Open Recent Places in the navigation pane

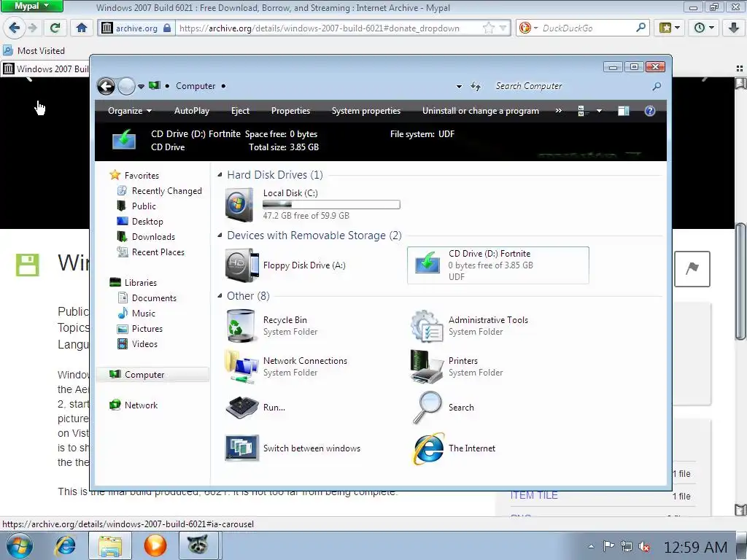pos(158,252)
